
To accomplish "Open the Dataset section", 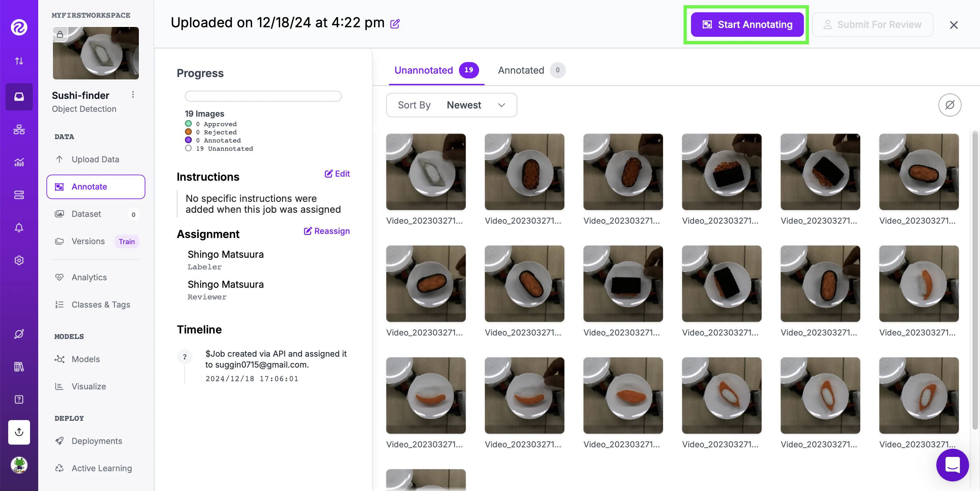I will (96, 214).
